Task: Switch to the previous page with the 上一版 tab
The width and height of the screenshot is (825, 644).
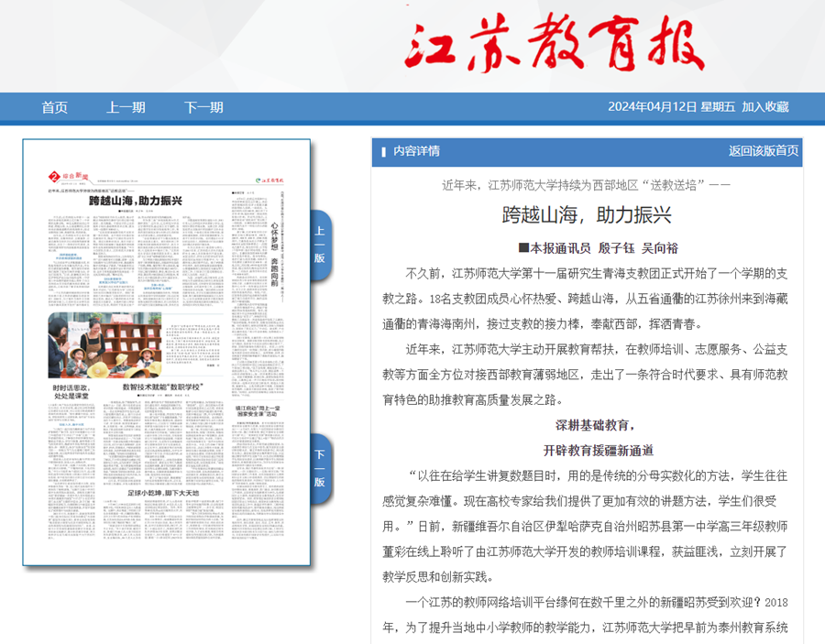Action: pos(320,244)
